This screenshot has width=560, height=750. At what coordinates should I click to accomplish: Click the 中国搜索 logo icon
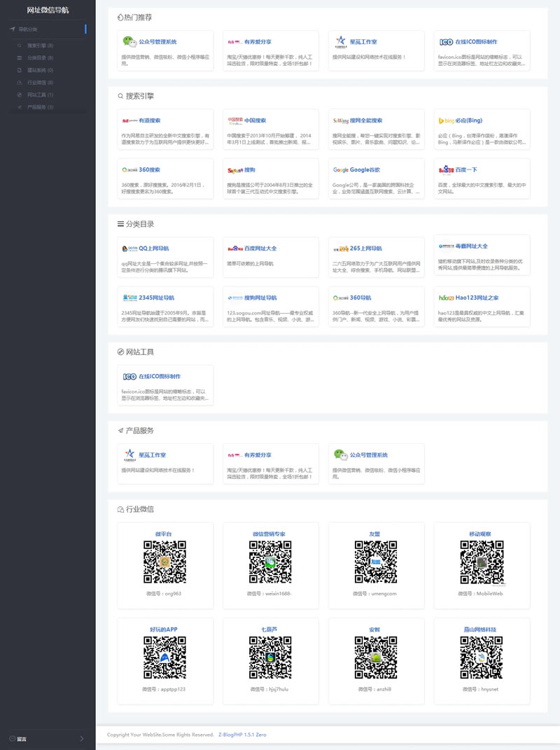[234, 120]
